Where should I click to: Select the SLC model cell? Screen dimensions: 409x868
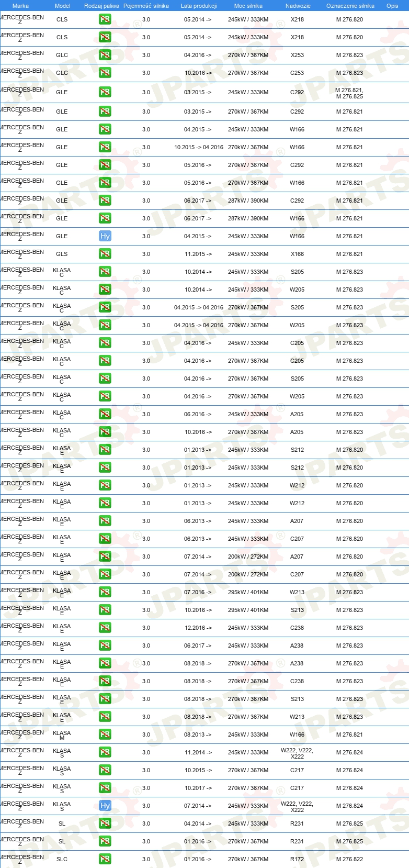(x=62, y=859)
